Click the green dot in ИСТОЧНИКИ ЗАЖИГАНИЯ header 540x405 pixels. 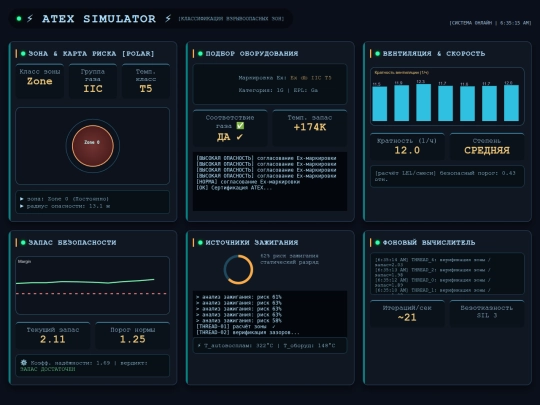coord(200,242)
